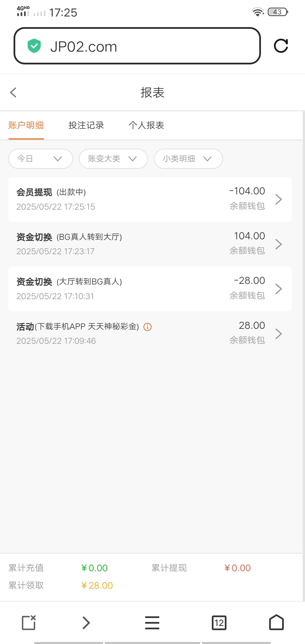Expand the 账变大类 category dropdown

tap(113, 159)
